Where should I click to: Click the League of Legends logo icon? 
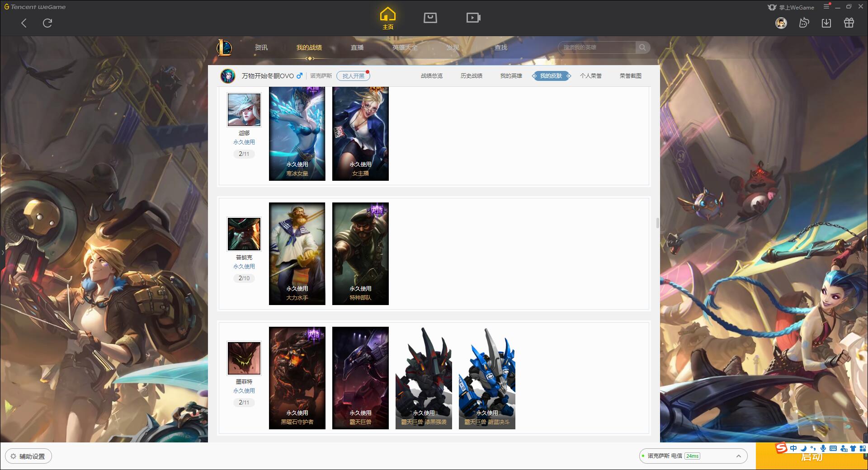[x=225, y=47]
